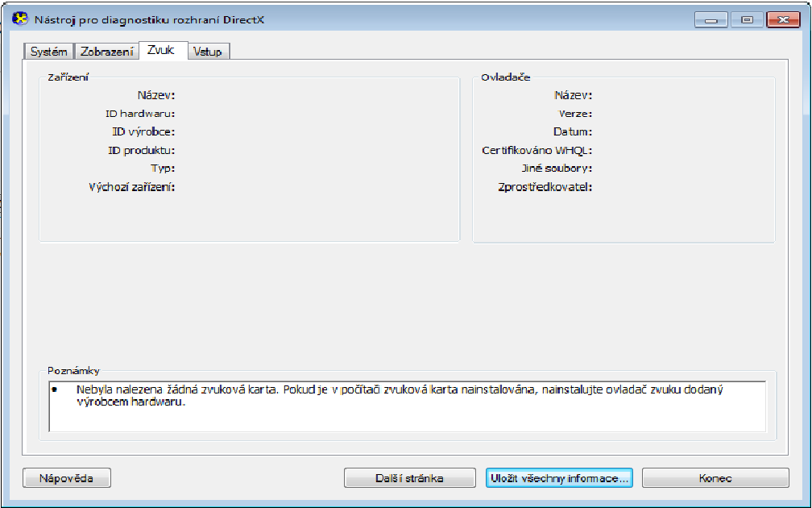The image size is (812, 508).
Task: Click the 'Název:' label under Zařízení
Action: click(156, 95)
